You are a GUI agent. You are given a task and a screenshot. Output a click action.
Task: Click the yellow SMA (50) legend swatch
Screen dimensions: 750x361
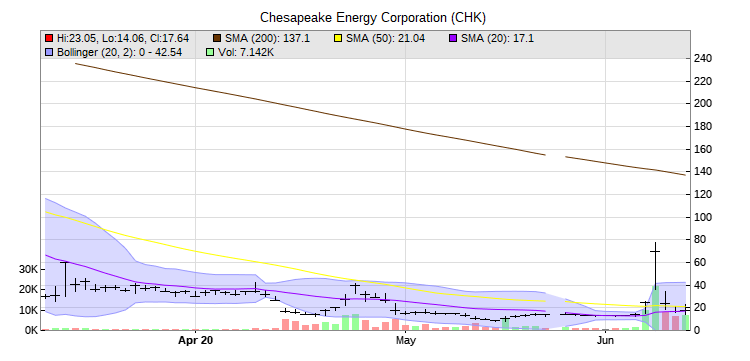tap(339, 38)
